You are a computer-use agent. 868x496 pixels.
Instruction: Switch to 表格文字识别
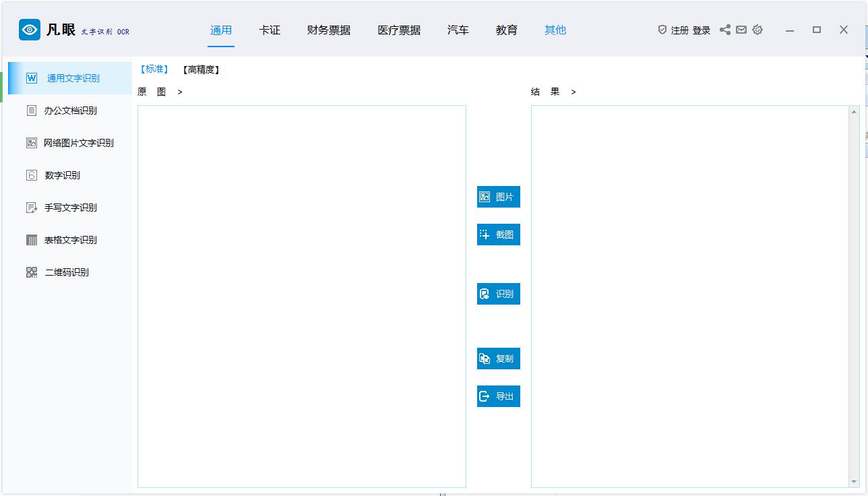click(70, 240)
